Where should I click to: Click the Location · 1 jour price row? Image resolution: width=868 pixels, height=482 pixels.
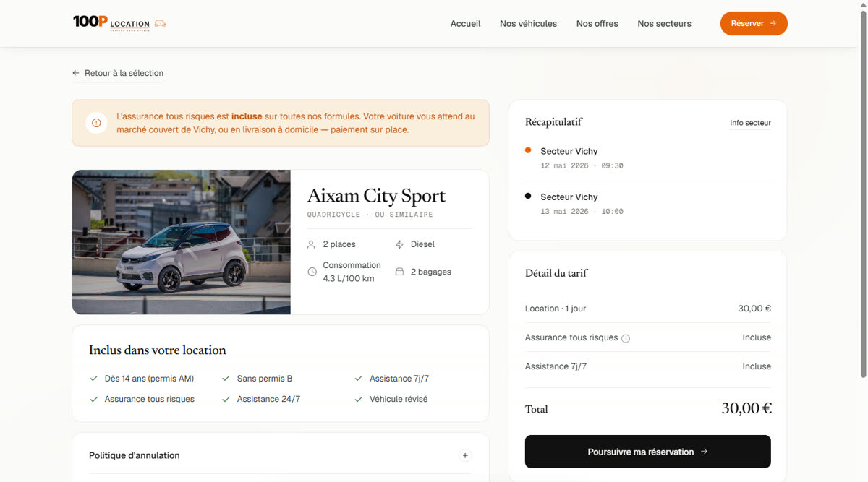click(648, 309)
